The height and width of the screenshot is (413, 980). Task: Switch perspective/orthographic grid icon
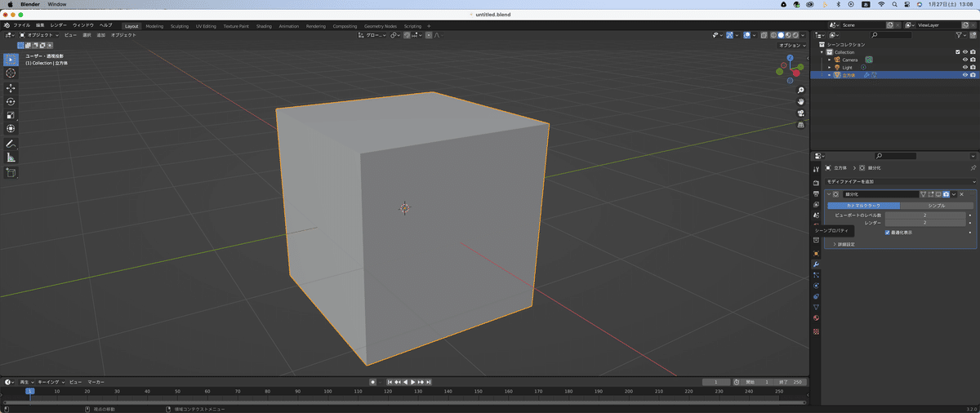coord(800,125)
